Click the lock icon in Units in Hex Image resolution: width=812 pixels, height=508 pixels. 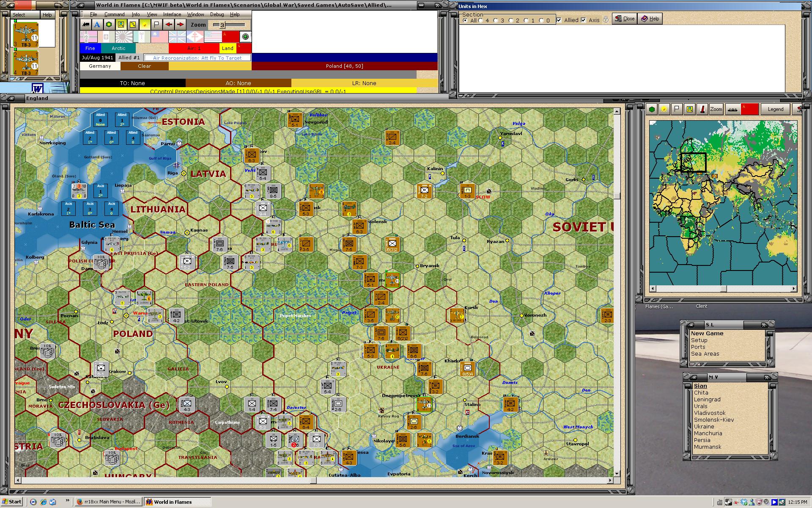[x=606, y=20]
